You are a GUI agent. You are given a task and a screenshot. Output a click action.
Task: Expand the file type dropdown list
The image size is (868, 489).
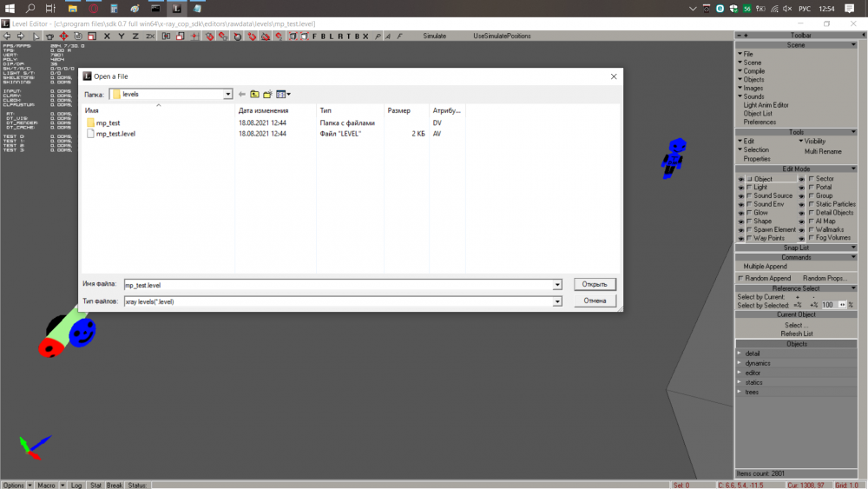557,301
